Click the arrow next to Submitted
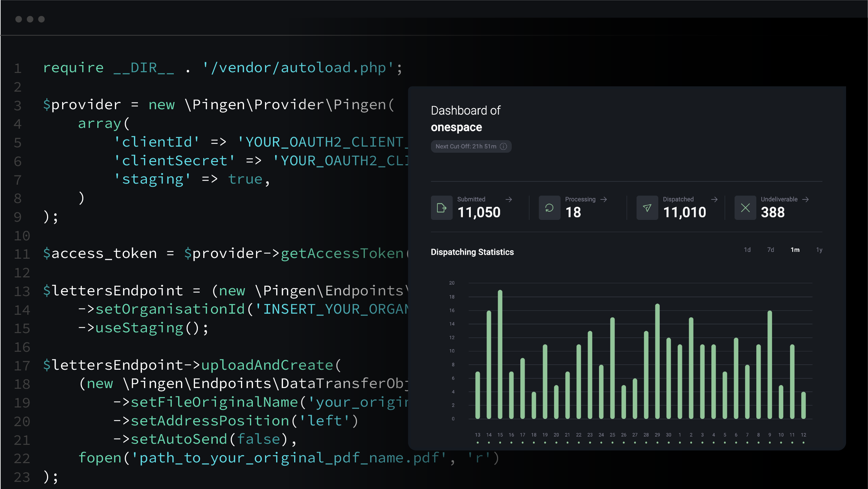The width and height of the screenshot is (868, 489). (x=509, y=199)
